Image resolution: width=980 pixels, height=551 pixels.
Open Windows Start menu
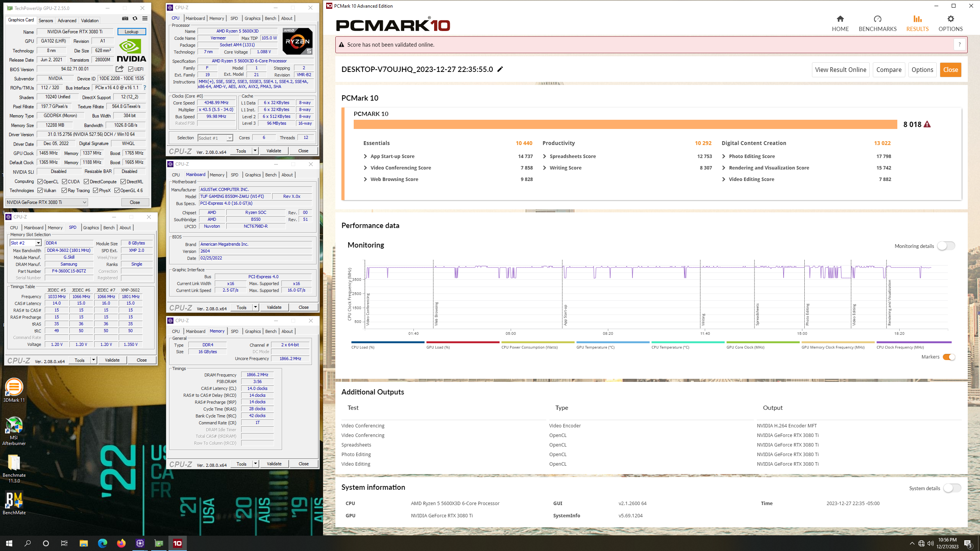click(9, 543)
